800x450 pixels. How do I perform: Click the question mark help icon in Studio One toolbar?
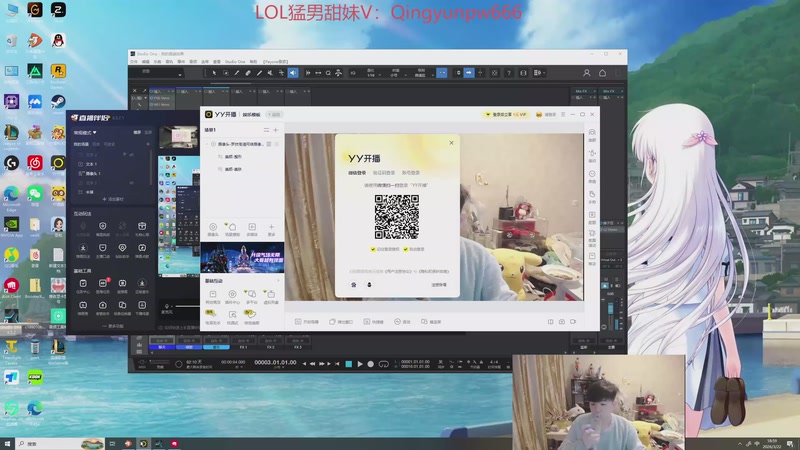click(509, 73)
